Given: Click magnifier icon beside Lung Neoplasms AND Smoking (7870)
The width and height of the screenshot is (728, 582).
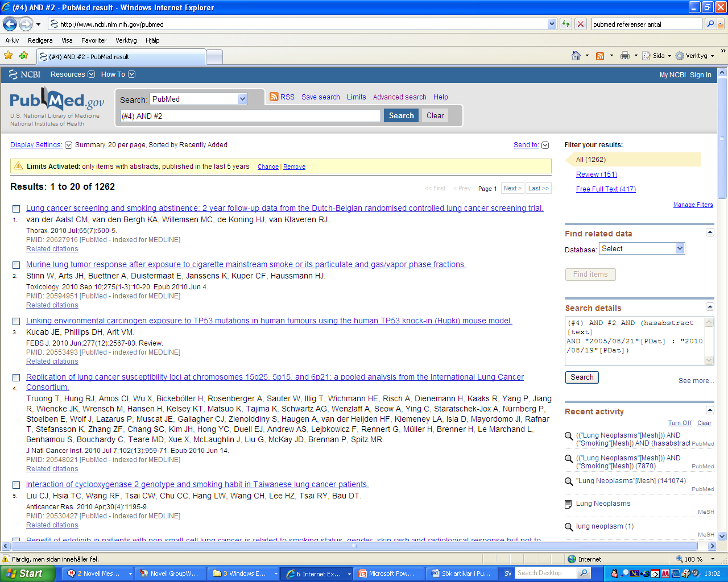Looking at the screenshot, I should pyautogui.click(x=569, y=459).
